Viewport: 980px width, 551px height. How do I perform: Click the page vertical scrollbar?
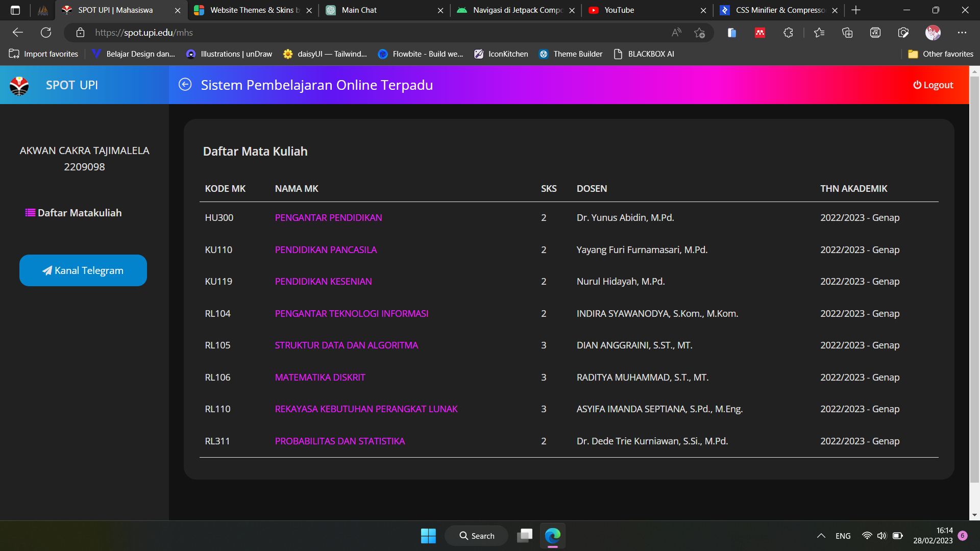[x=974, y=281]
